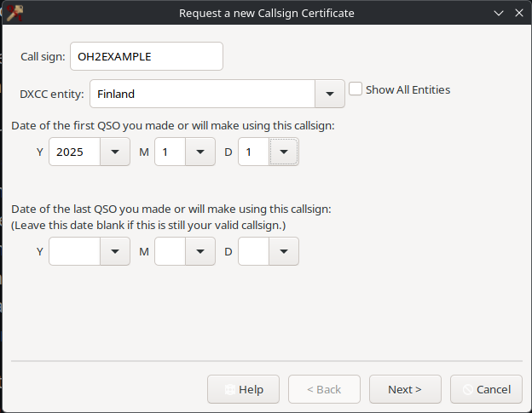Click the first QSO month value field

coord(170,152)
